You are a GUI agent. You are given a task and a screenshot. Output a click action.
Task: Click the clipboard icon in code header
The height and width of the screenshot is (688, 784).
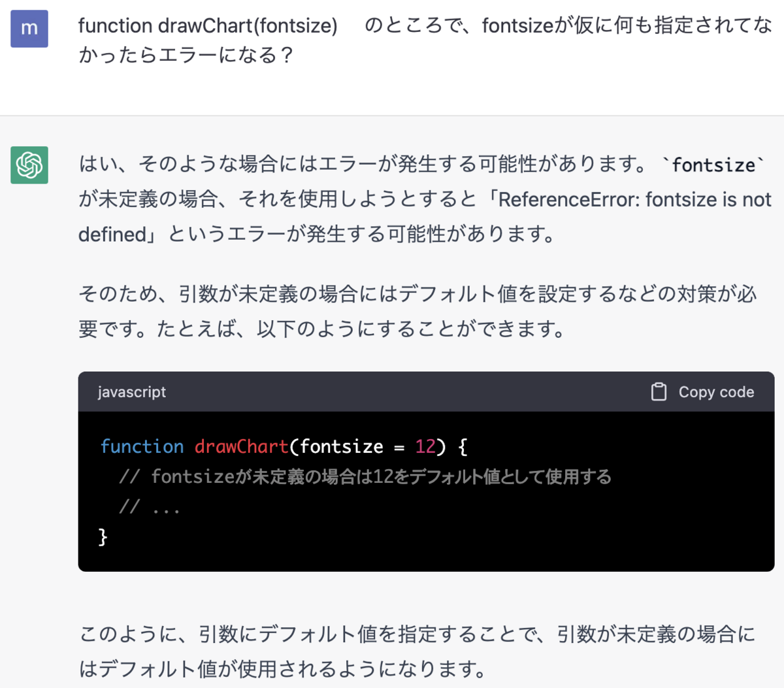tap(659, 391)
